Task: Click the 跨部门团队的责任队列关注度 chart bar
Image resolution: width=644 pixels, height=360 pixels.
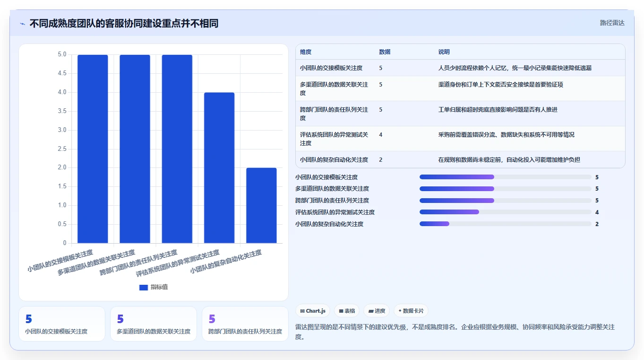Action: (x=177, y=149)
